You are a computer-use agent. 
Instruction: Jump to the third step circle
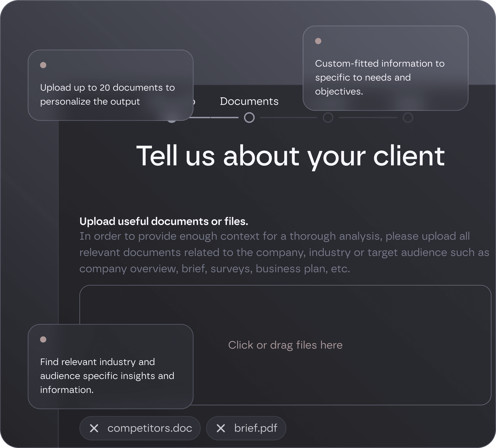[328, 118]
